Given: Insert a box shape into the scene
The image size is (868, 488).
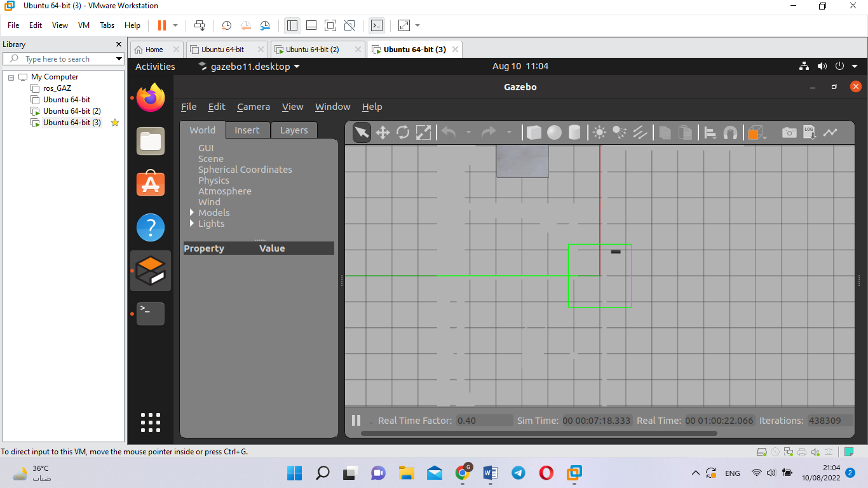Looking at the screenshot, I should pyautogui.click(x=534, y=133).
